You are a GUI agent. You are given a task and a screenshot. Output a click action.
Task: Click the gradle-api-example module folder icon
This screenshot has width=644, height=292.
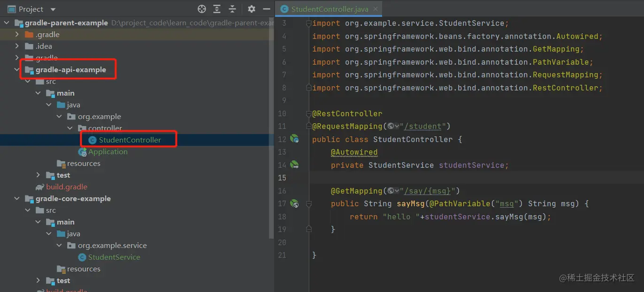[29, 69]
